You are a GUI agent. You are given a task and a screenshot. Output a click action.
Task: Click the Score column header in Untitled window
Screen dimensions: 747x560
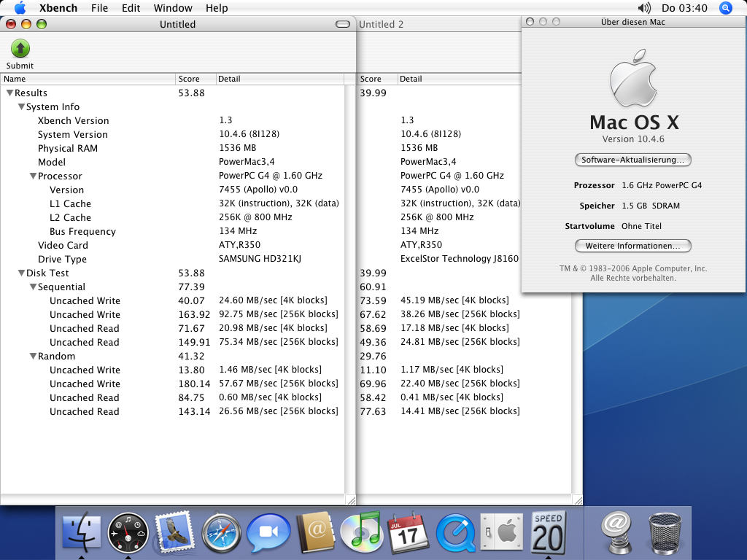196,79
